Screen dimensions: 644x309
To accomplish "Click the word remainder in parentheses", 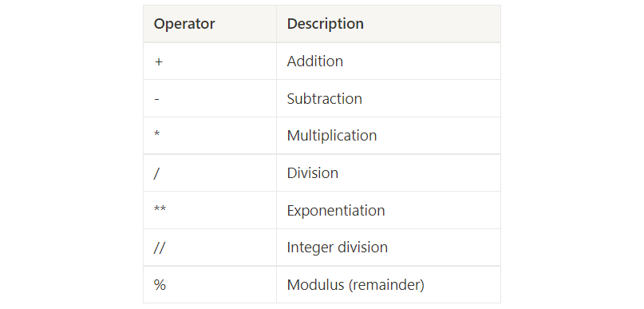I will pyautogui.click(x=386, y=285).
